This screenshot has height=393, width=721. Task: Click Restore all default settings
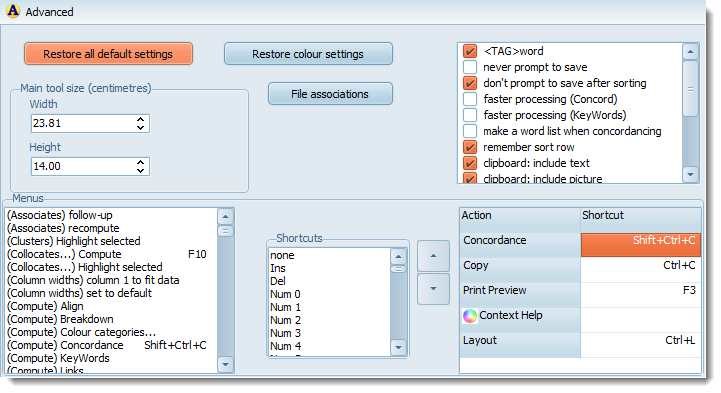pyautogui.click(x=109, y=54)
